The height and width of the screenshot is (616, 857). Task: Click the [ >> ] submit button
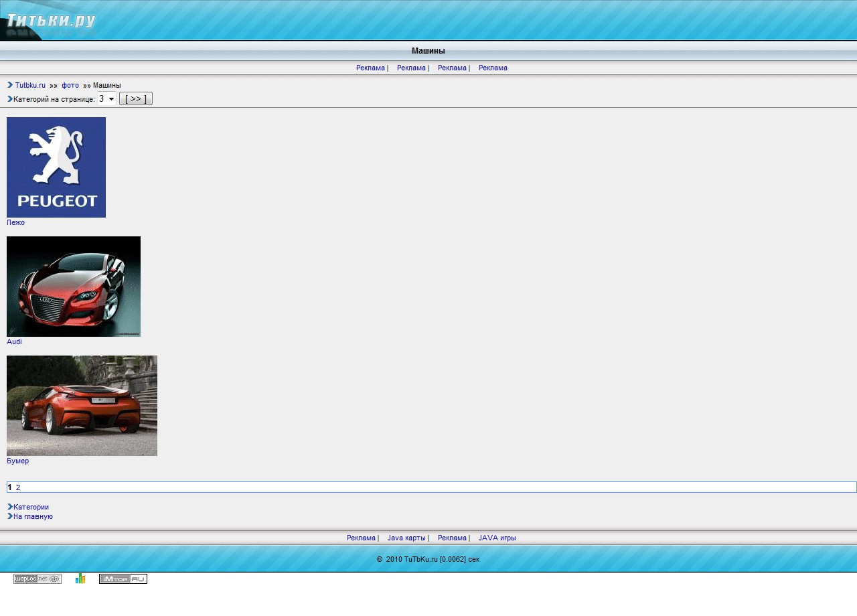pos(136,99)
